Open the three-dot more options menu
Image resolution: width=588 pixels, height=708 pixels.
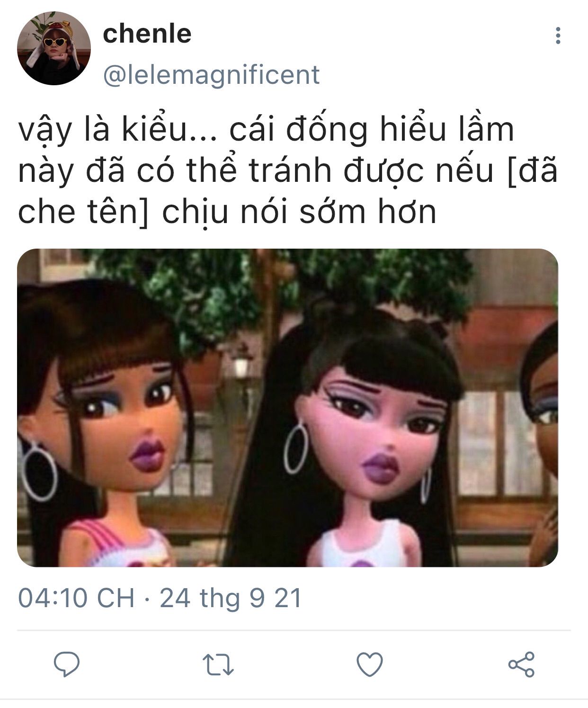(558, 36)
